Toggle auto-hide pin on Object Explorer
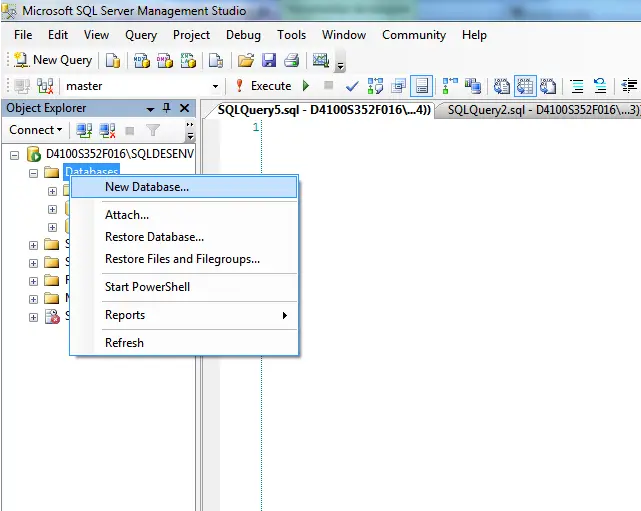 [167, 108]
